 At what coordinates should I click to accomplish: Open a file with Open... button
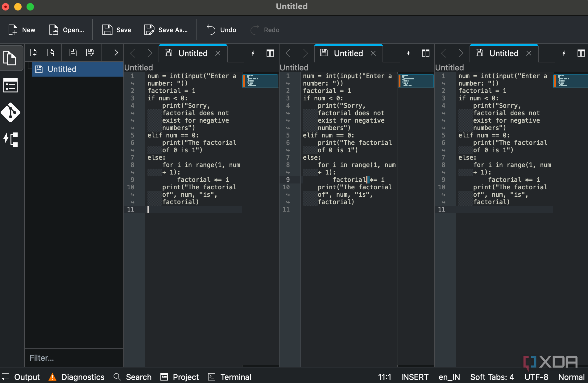66,30
